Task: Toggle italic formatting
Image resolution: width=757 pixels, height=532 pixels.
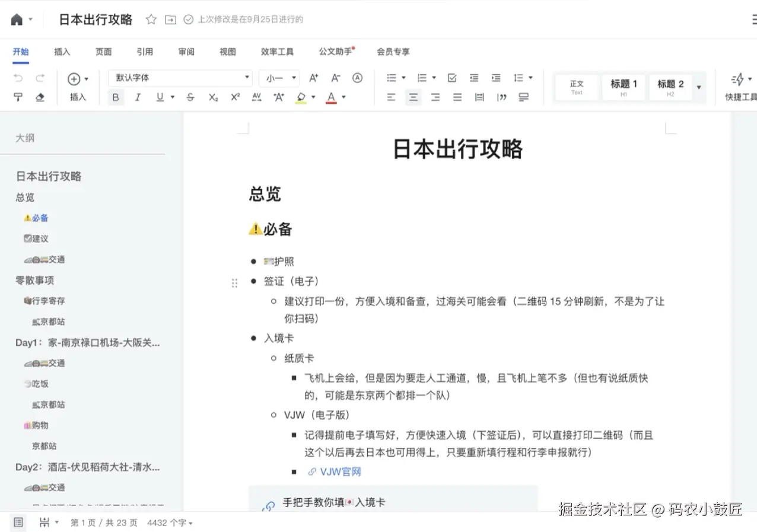Action: (x=138, y=97)
